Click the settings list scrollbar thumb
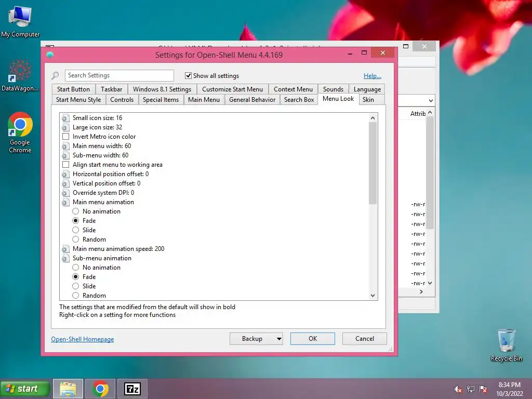This screenshot has height=399, width=532. [373, 163]
